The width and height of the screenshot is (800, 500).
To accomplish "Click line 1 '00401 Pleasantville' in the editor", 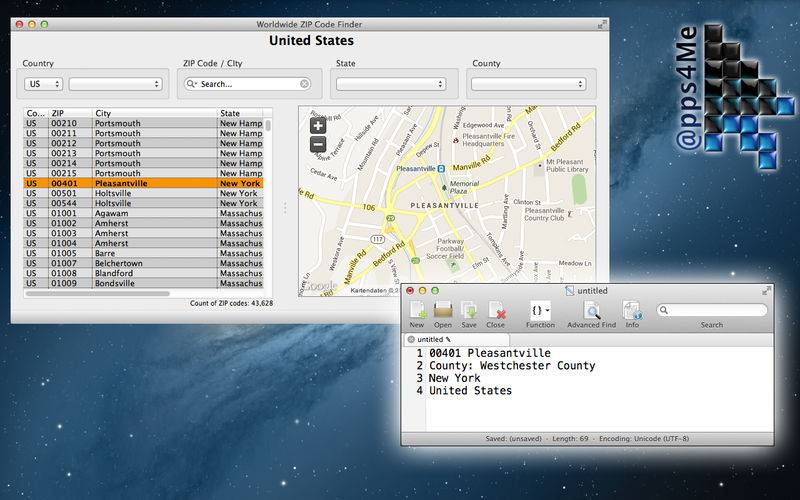I will coord(489,353).
